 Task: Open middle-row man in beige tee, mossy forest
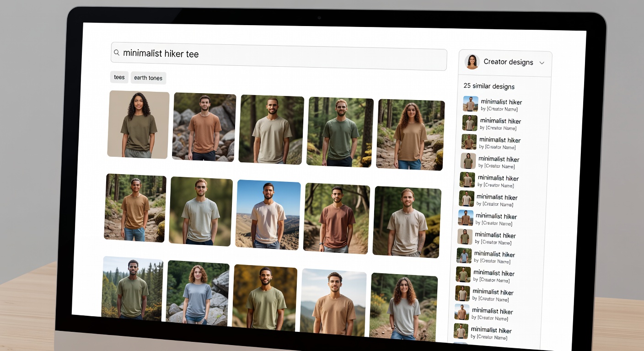pos(407,222)
